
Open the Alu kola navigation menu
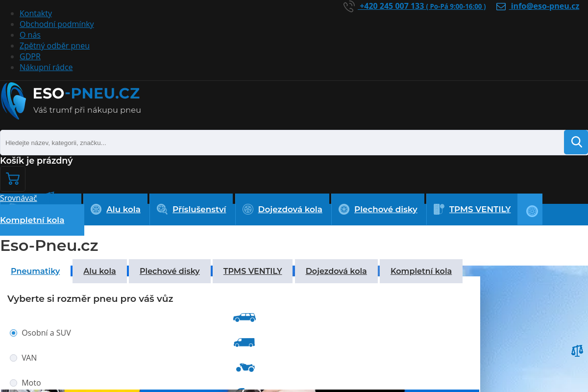pyautogui.click(x=123, y=209)
